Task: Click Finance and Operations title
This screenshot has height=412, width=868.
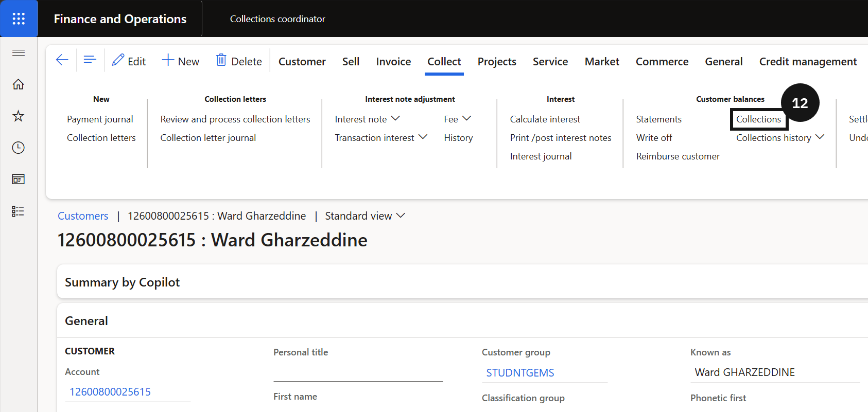Action: pos(120,19)
